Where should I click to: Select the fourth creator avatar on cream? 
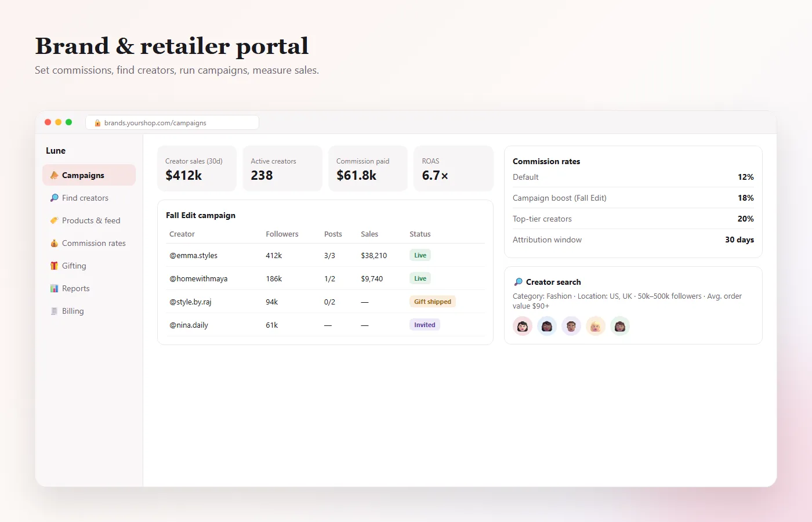(596, 326)
